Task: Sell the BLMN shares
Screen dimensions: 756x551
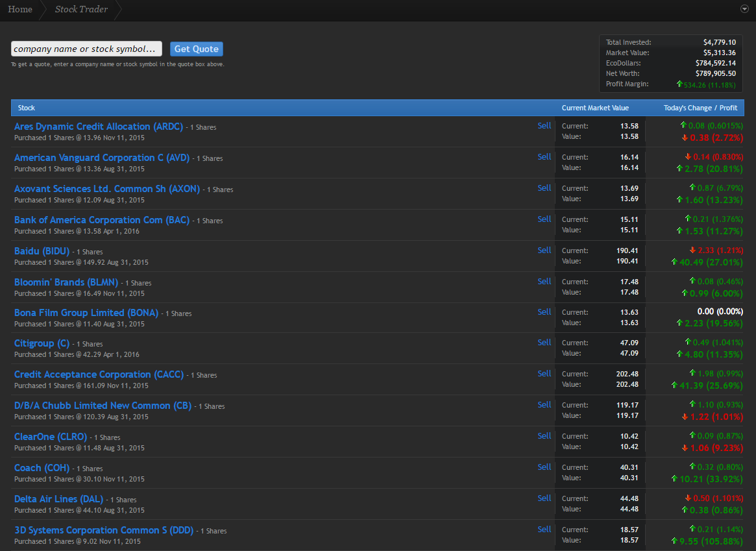Action: [544, 281]
